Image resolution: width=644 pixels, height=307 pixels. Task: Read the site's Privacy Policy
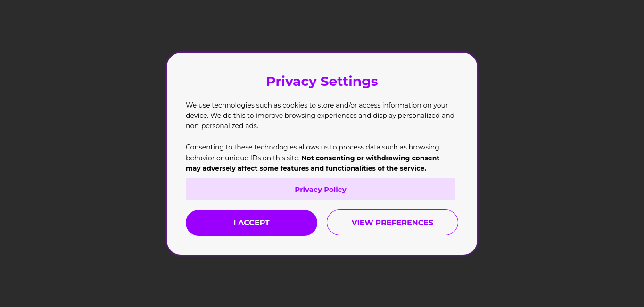click(321, 190)
